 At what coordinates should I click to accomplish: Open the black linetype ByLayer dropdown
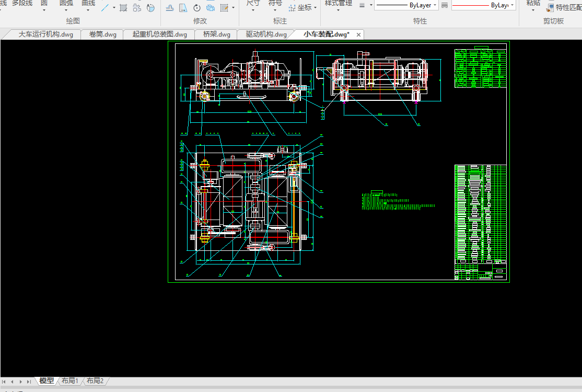pyautogui.click(x=435, y=5)
